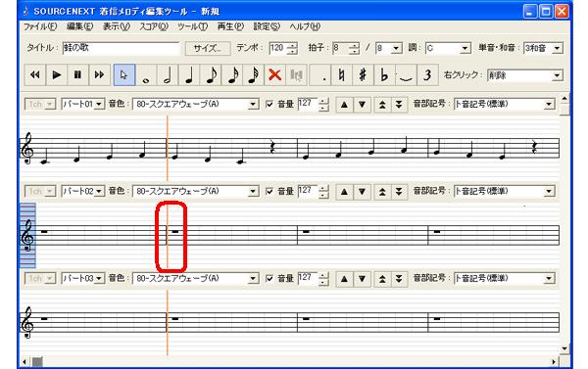
Task: Apply the flat accidental
Action: tap(384, 75)
